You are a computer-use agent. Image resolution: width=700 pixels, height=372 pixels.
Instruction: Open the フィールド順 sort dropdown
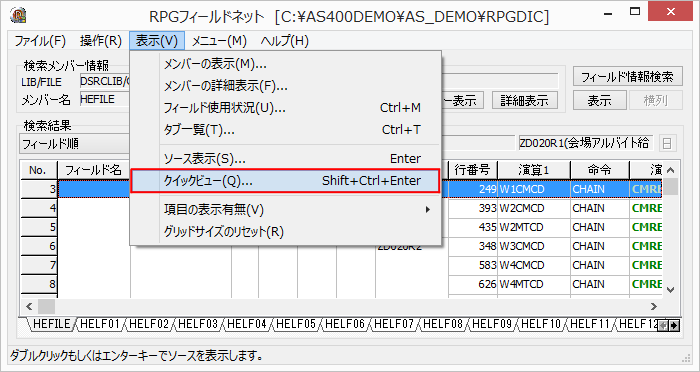(75, 144)
